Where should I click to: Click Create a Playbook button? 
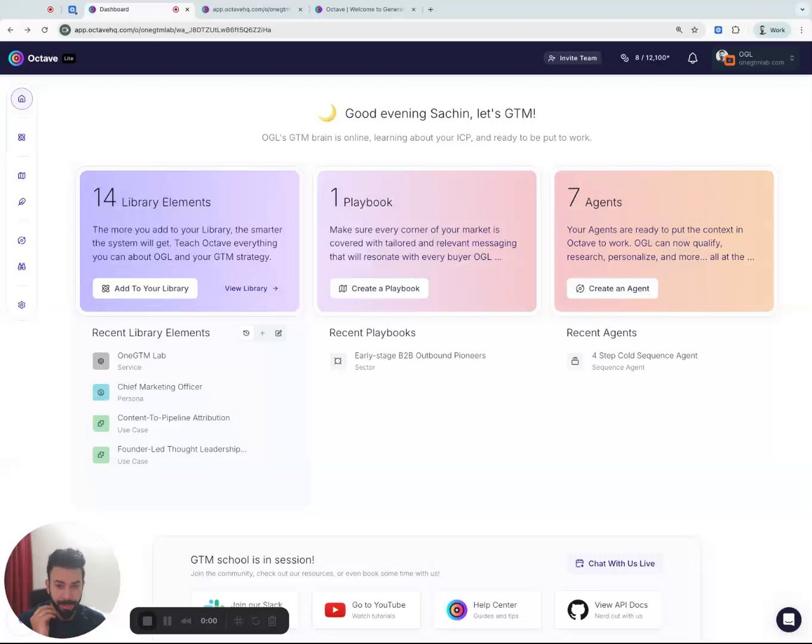(379, 289)
